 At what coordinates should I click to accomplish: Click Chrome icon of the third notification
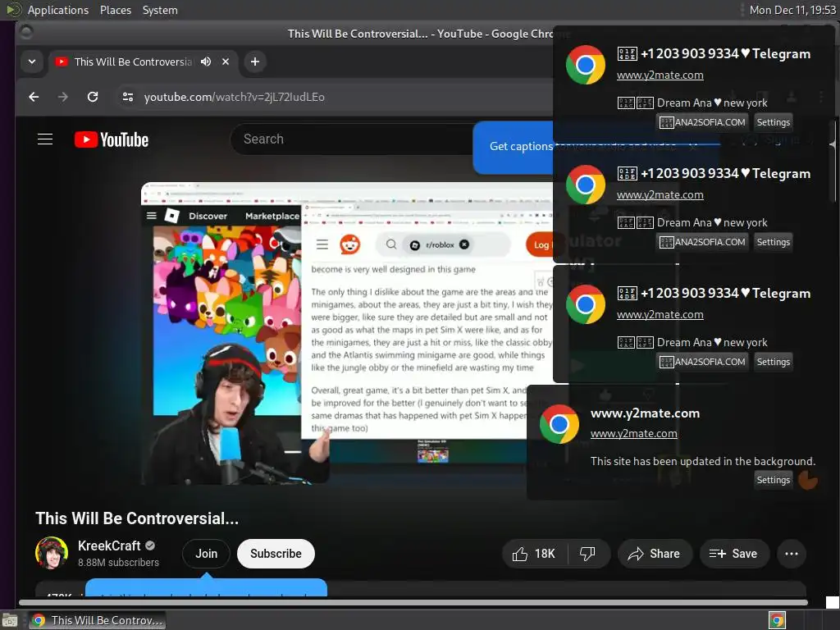pyautogui.click(x=586, y=304)
